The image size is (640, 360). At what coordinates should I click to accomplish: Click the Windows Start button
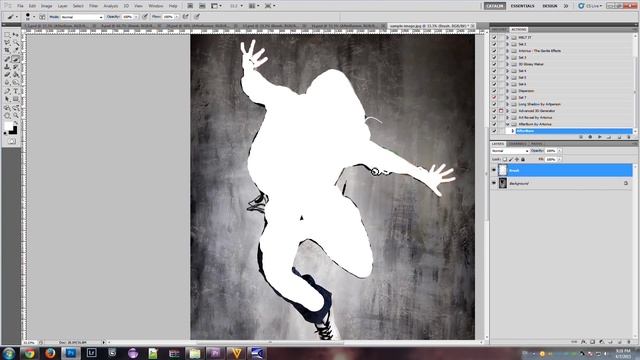9,353
